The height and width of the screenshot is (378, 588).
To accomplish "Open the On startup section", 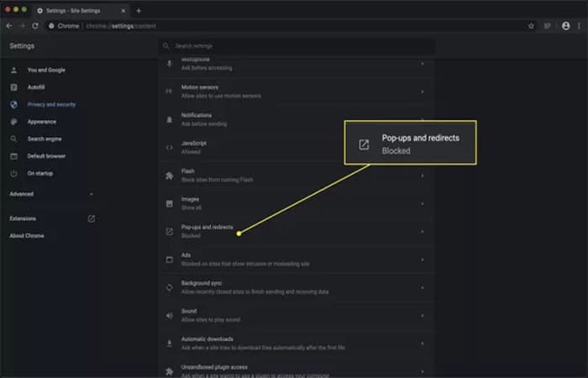I will 40,173.
